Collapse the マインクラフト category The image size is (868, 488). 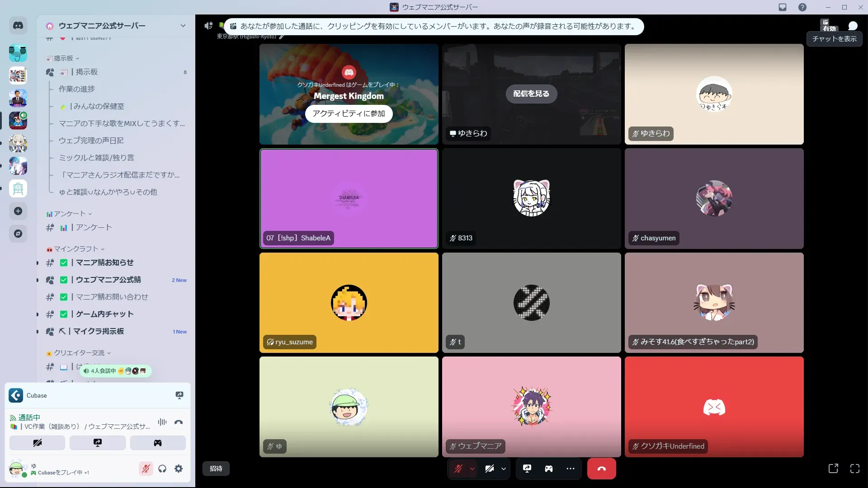[75, 249]
